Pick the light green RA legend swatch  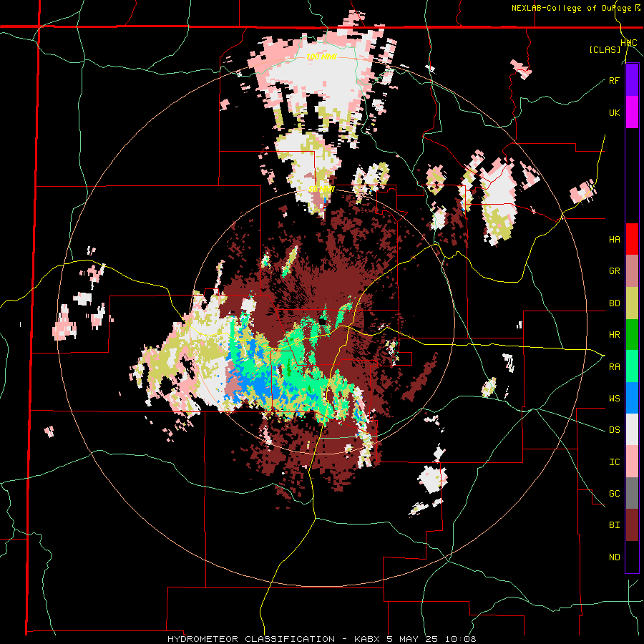point(632,366)
